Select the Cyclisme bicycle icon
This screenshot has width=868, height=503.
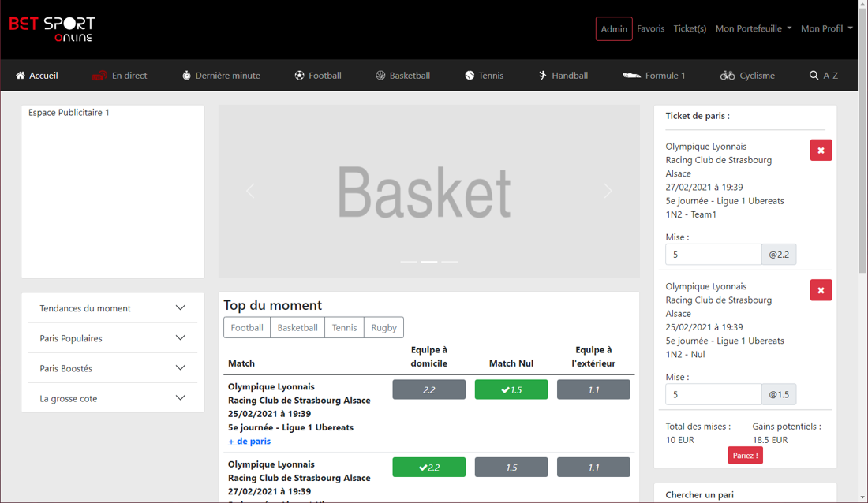[x=727, y=75]
